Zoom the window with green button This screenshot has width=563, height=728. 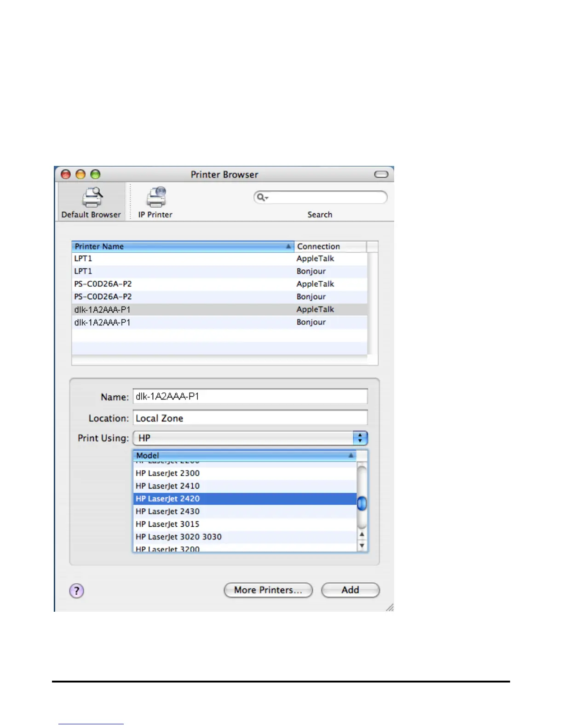tap(95, 174)
